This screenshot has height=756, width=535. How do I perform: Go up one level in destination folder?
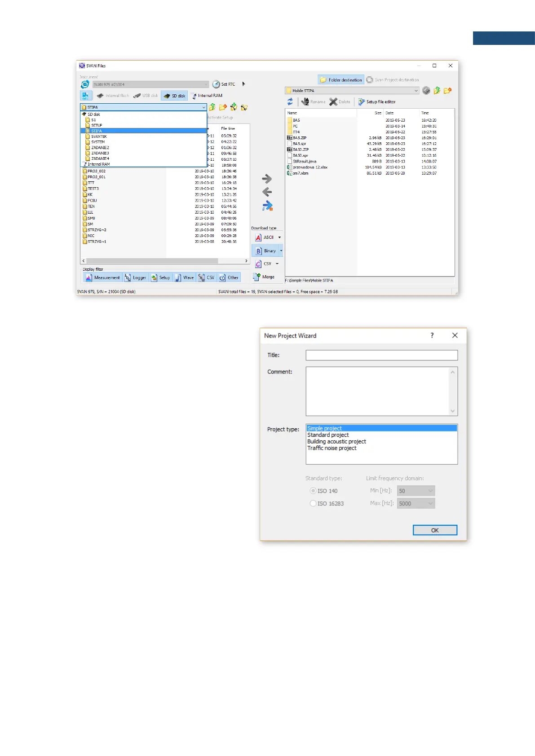437,91
